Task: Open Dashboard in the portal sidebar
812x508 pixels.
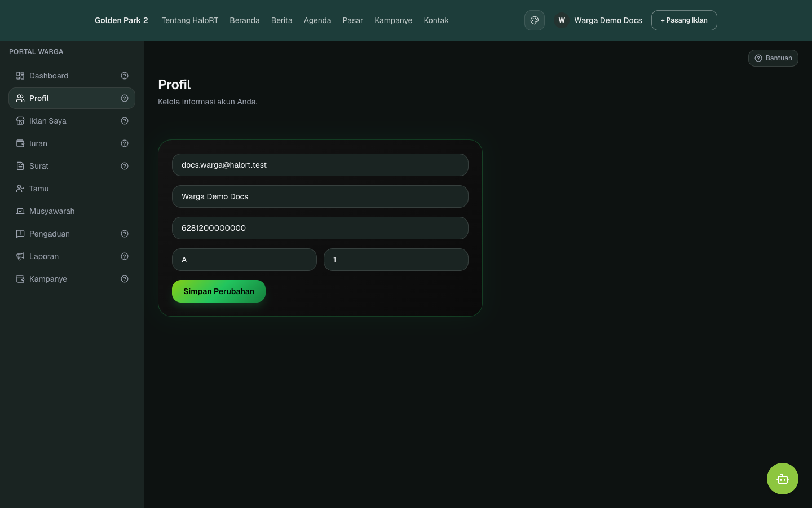Action: [x=72, y=76]
